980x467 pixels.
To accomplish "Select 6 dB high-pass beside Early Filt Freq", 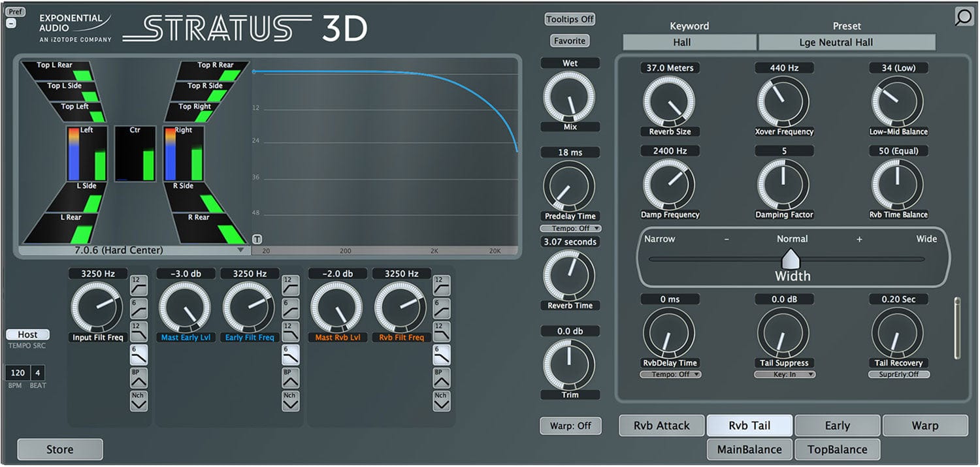I will [291, 308].
